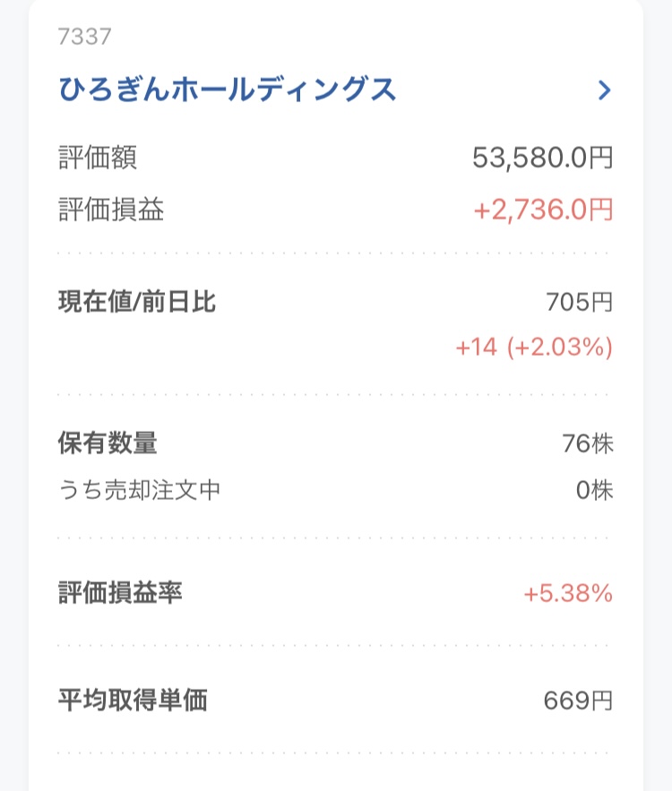The height and width of the screenshot is (791, 672).
Task: Select the 669円 average acquisition price
Action: coord(578,701)
